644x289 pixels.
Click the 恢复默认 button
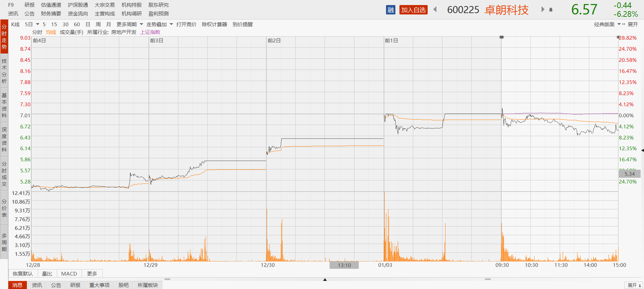[x=23, y=274]
